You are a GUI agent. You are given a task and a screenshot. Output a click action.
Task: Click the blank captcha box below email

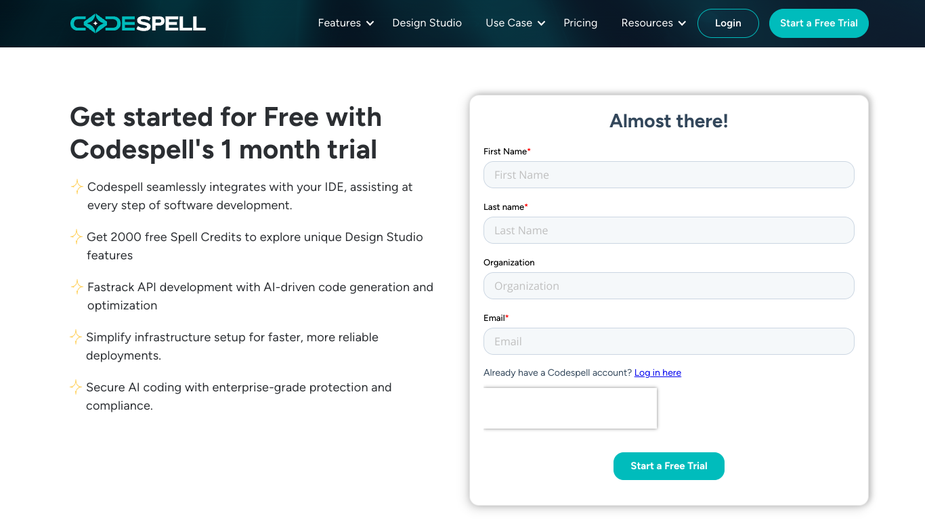point(570,408)
